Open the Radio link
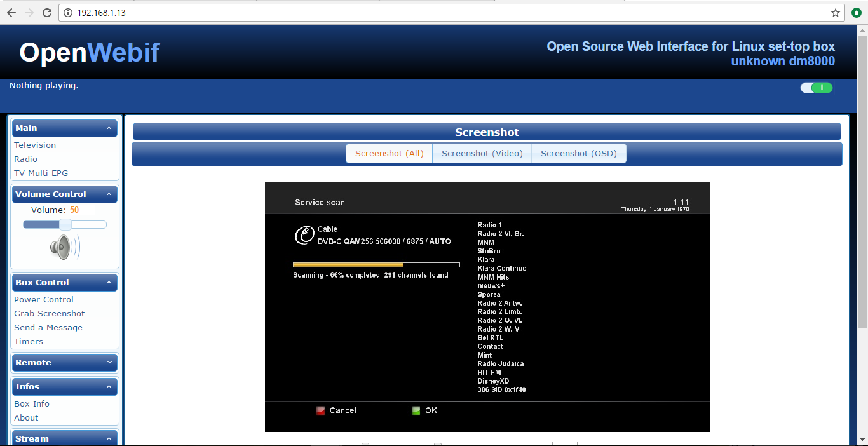This screenshot has width=868, height=446. [x=26, y=159]
